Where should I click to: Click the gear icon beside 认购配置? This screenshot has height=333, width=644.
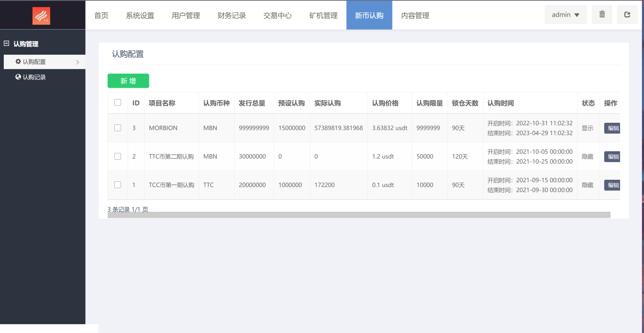(x=18, y=62)
